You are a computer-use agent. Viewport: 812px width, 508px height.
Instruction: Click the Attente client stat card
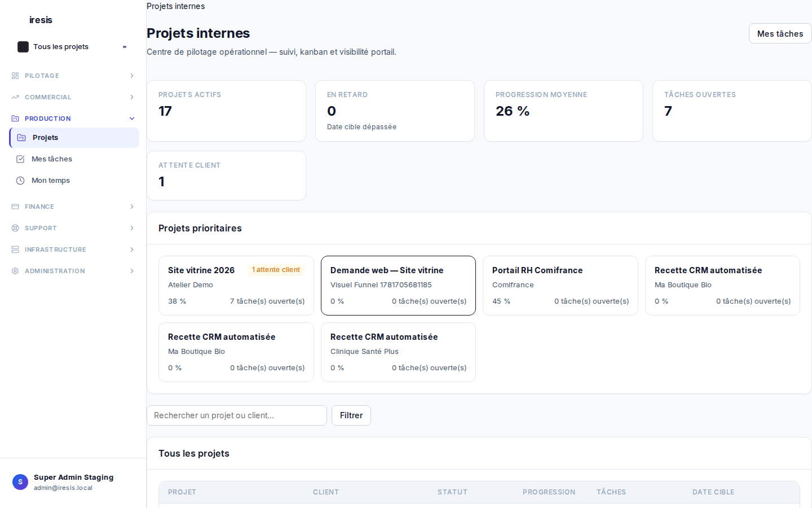[x=226, y=176]
